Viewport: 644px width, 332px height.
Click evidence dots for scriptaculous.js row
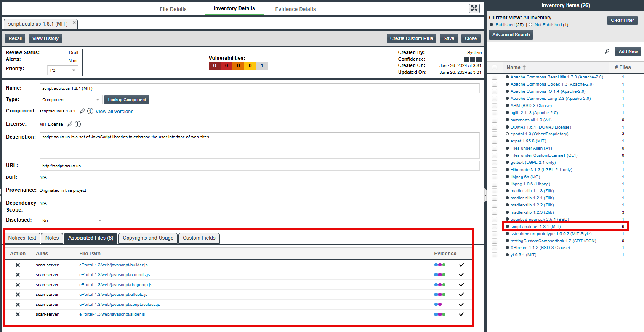(438, 305)
